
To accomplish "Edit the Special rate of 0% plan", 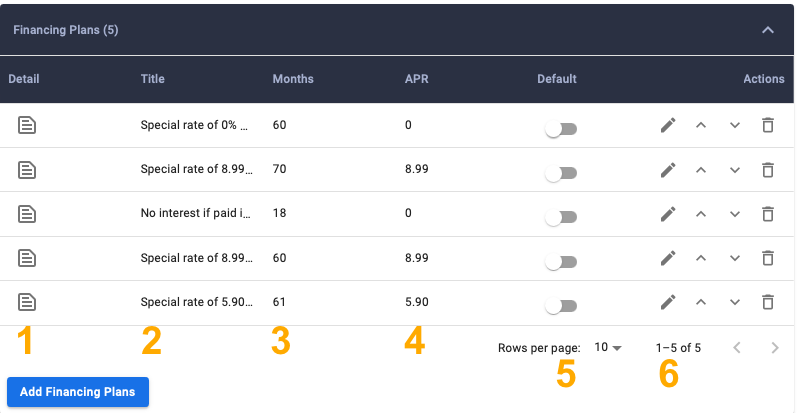I will coord(668,125).
